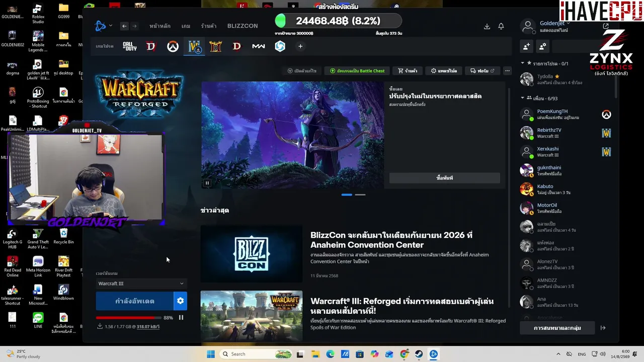644x362 pixels.
Task: Select the Overwatch game icon in favorites bar
Action: (x=173, y=46)
